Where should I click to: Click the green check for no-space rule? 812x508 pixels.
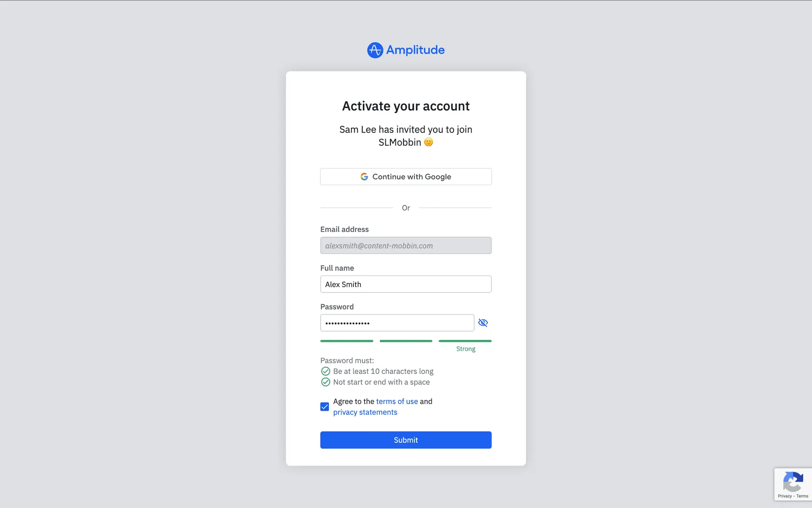pyautogui.click(x=325, y=382)
